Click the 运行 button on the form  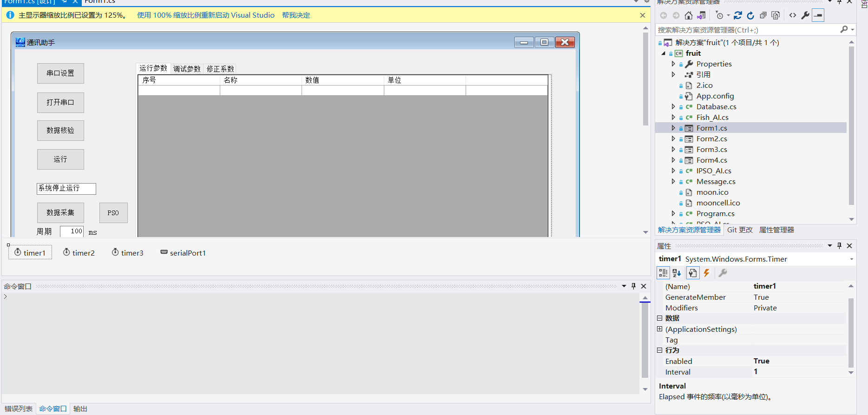click(60, 159)
